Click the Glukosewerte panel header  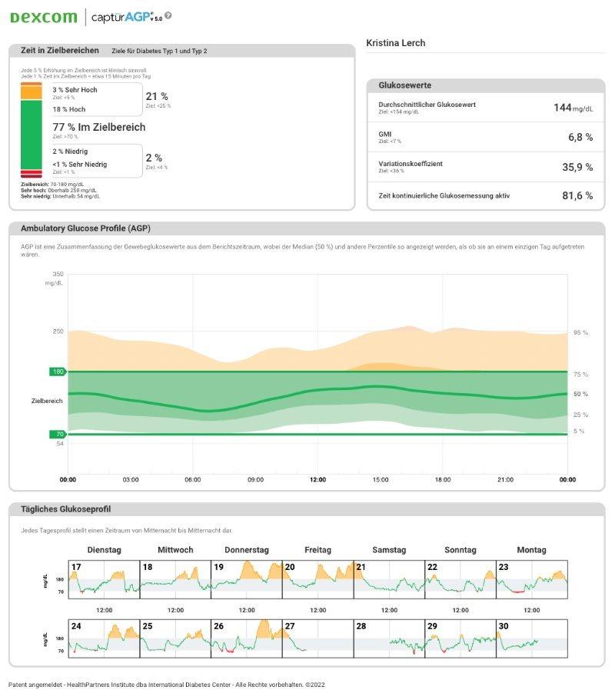485,85
